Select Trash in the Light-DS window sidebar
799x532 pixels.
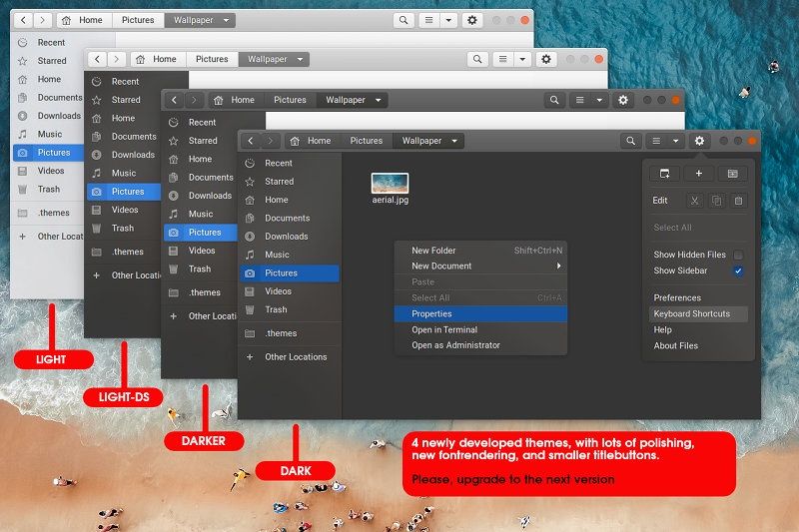point(123,229)
